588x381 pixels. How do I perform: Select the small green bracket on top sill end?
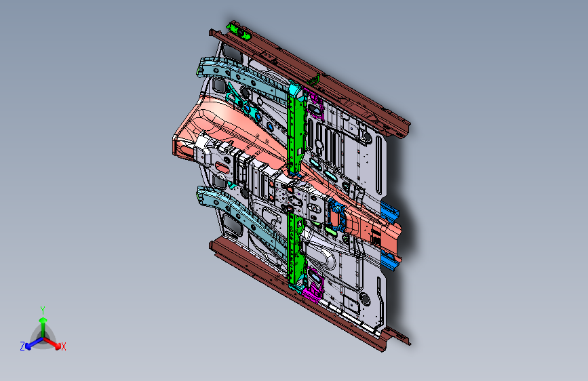click(x=238, y=31)
